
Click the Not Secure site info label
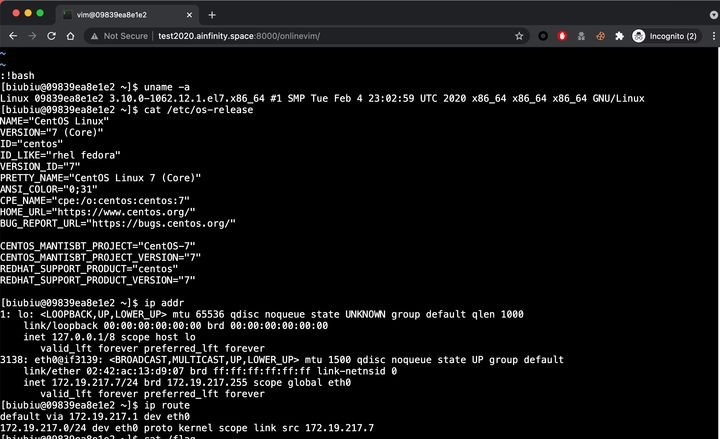(x=119, y=36)
